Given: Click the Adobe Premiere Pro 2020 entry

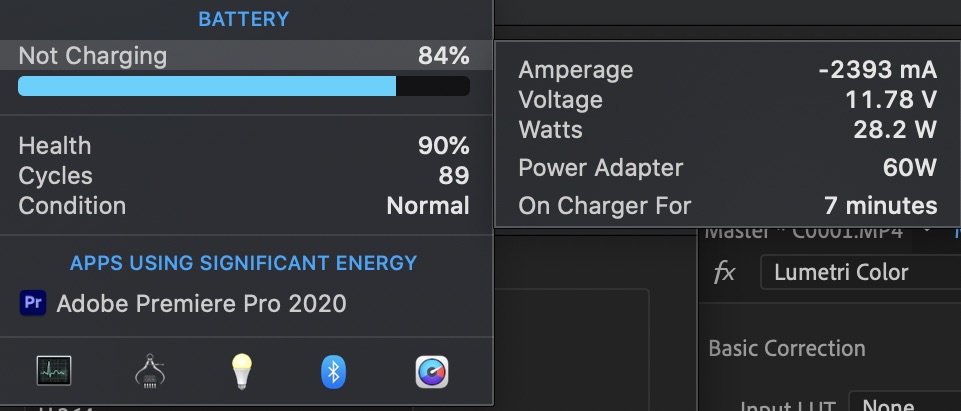Looking at the screenshot, I should 201,303.
